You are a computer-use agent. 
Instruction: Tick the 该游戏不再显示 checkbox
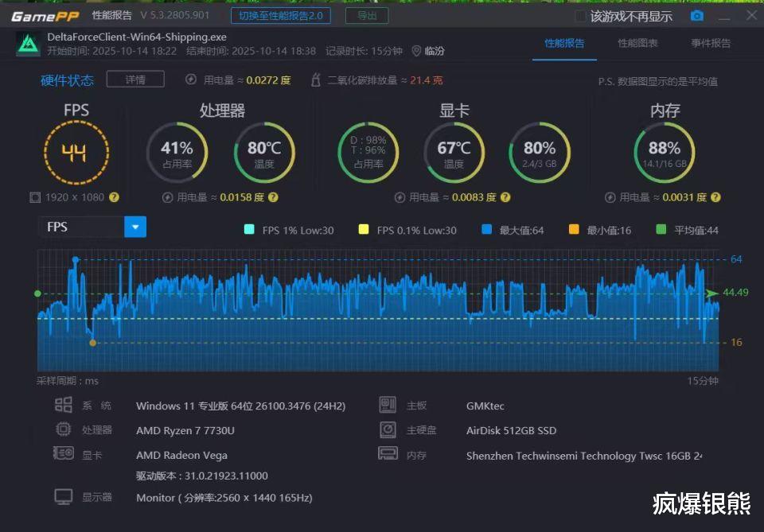click(x=580, y=16)
